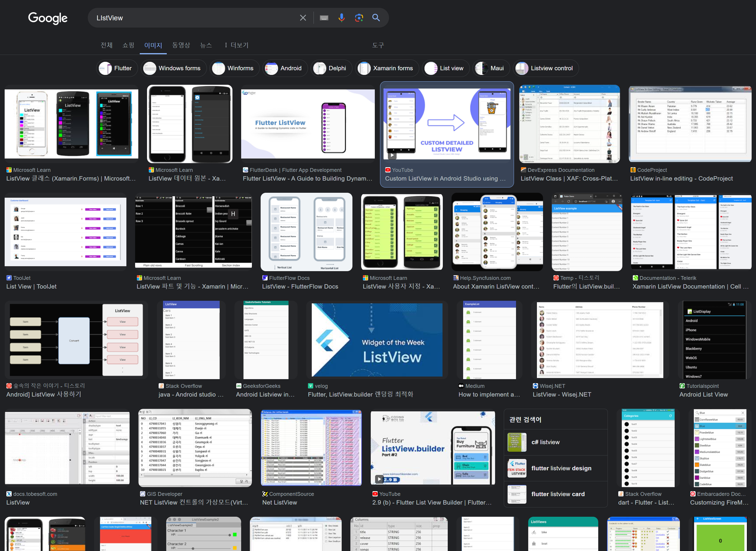This screenshot has width=756, height=551.
Task: Open the on-screen keyboard input tool
Action: coord(324,18)
